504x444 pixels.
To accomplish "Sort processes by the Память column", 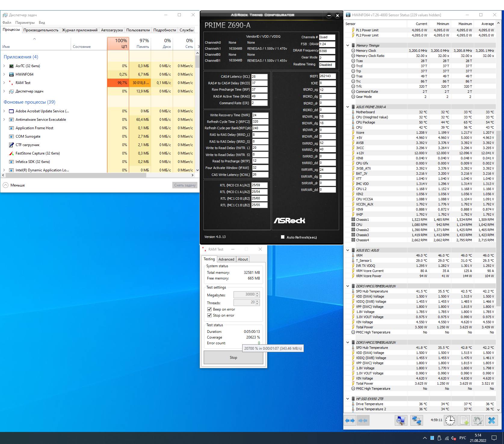I will point(140,43).
